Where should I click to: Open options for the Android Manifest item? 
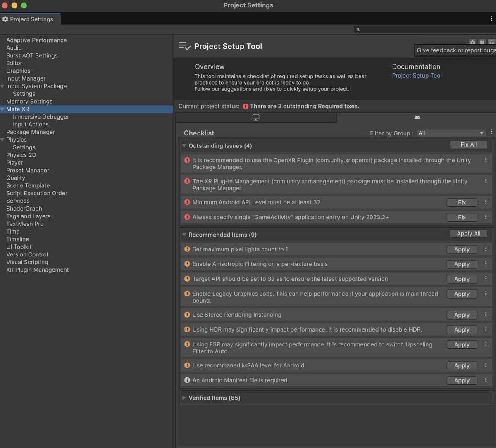pos(486,380)
